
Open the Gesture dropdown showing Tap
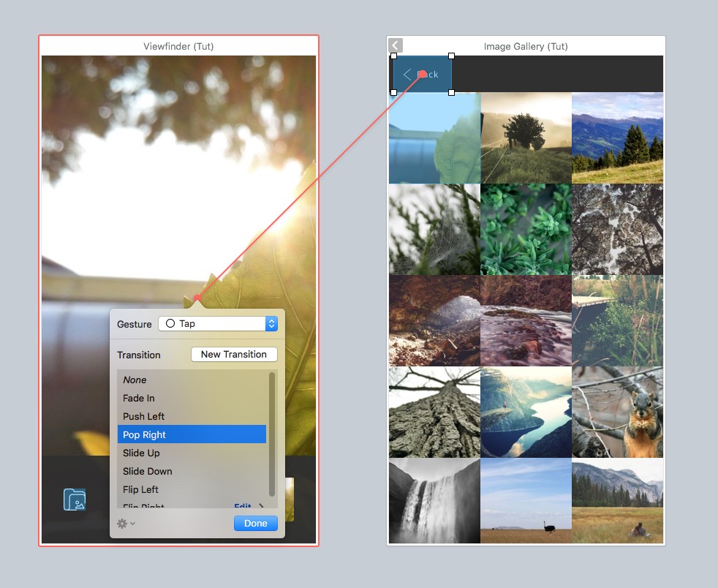[218, 323]
